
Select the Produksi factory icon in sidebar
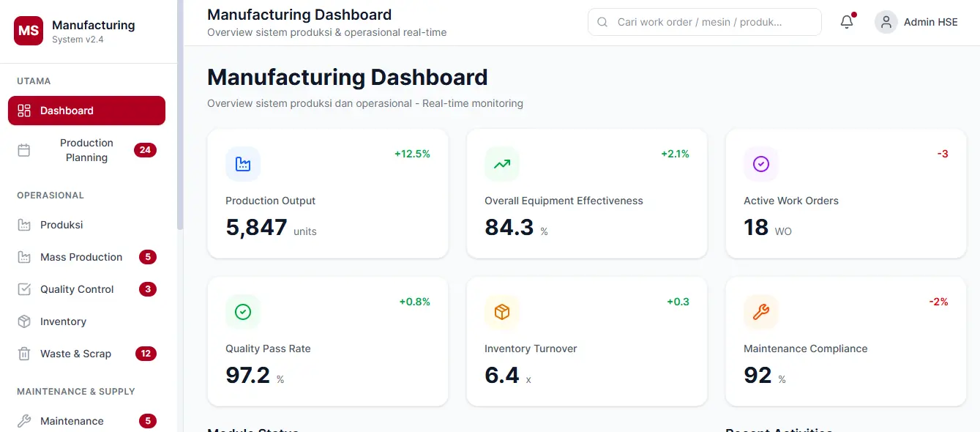tap(24, 225)
